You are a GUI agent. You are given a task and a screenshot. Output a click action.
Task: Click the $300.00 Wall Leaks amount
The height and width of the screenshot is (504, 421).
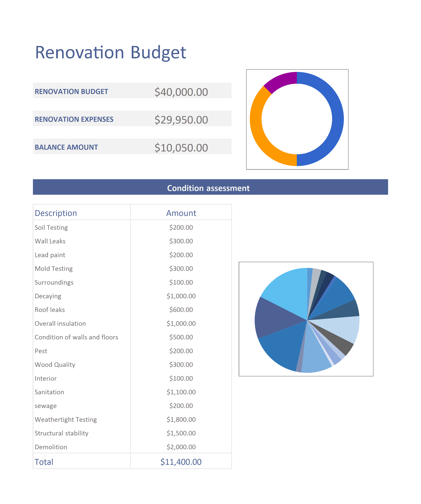(x=181, y=241)
